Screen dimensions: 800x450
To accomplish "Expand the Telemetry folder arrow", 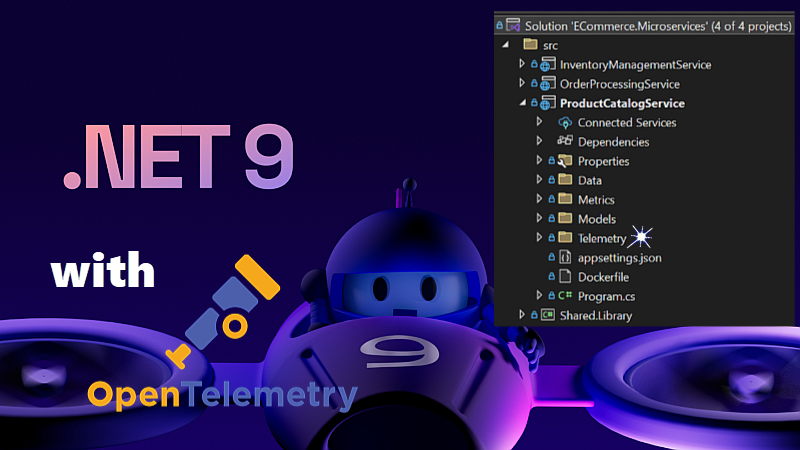I will pyautogui.click(x=539, y=238).
